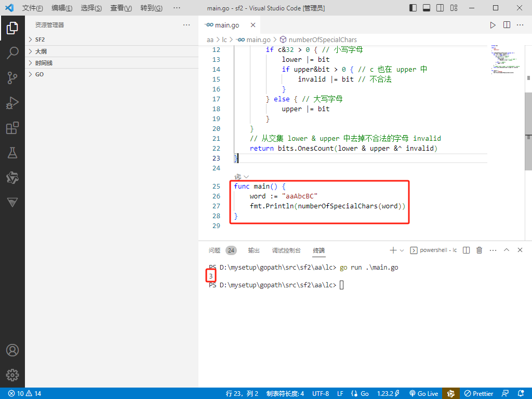
Task: Open the Accounts icon
Action: (12, 350)
